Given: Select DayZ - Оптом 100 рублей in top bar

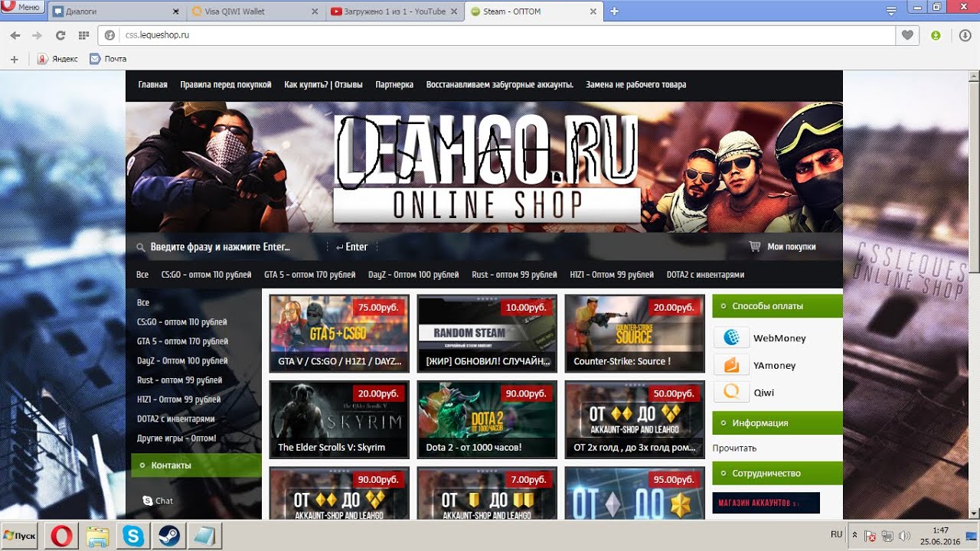Looking at the screenshot, I should (x=413, y=275).
